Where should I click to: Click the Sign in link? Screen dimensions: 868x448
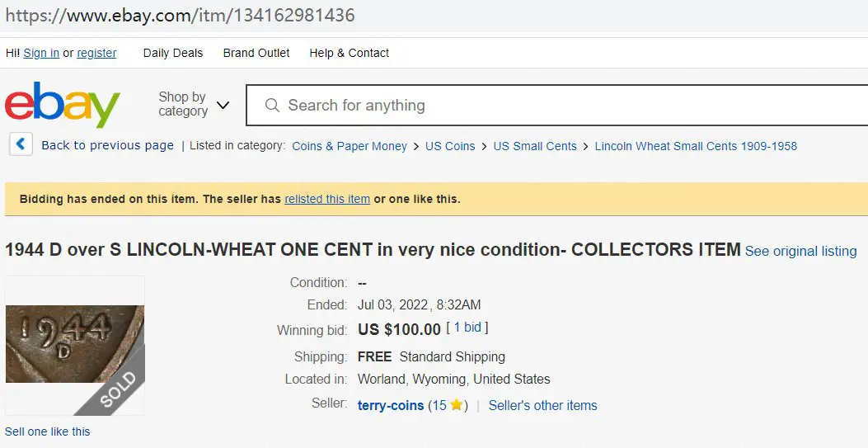pos(41,53)
